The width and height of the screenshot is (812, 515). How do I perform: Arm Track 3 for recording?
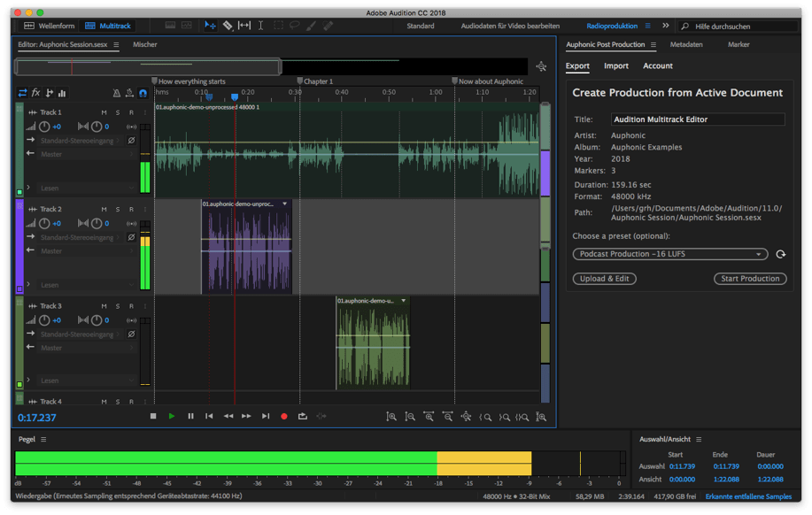(x=131, y=308)
